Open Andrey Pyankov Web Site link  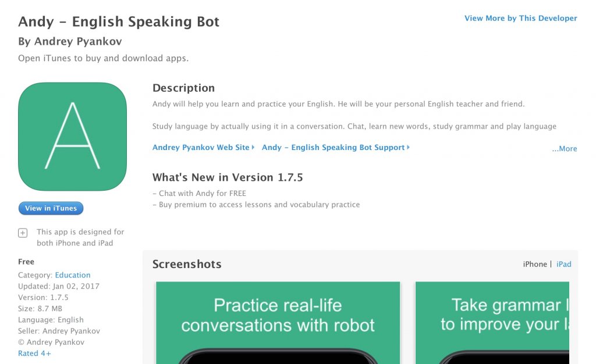point(200,147)
